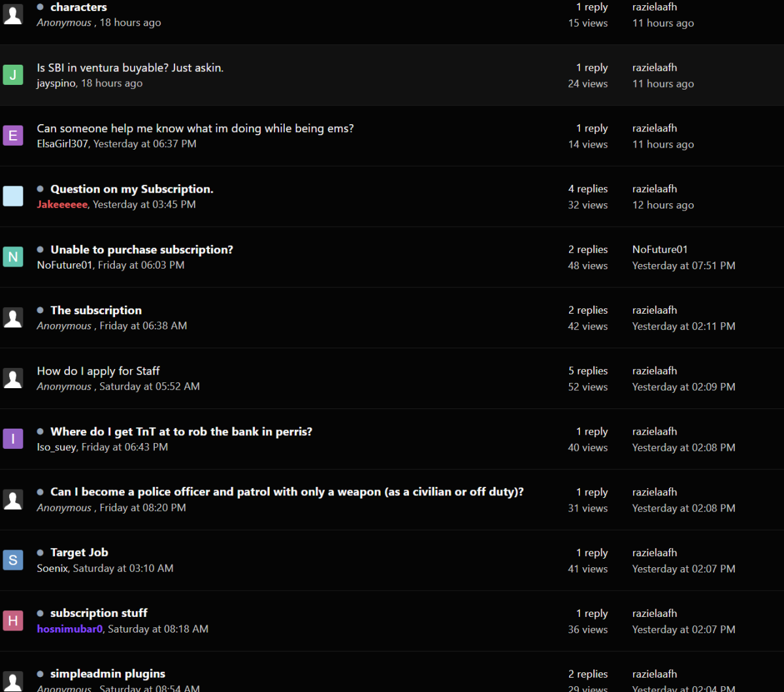
Task: Click ElsaGirl307's purple E avatar
Action: (13, 136)
